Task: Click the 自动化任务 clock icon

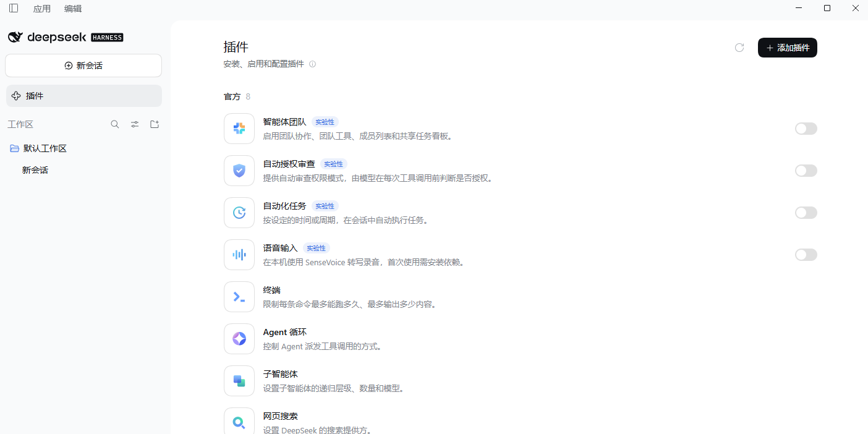Action: tap(239, 213)
